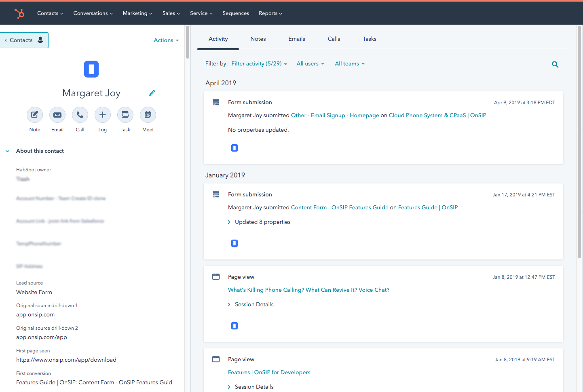Image resolution: width=583 pixels, height=392 pixels.
Task: Open the Marketing menu in the navbar
Action: pyautogui.click(x=137, y=13)
